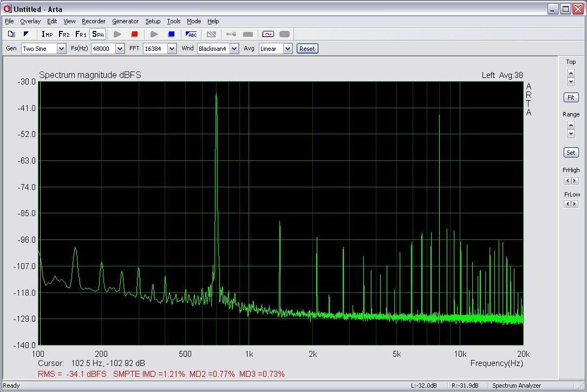The height and width of the screenshot is (392, 587).
Task: Open the Mode menu
Action: [x=194, y=21]
